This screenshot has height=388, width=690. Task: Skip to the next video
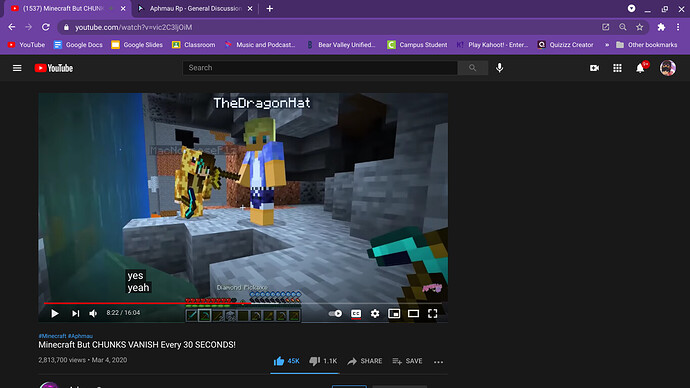[75, 313]
